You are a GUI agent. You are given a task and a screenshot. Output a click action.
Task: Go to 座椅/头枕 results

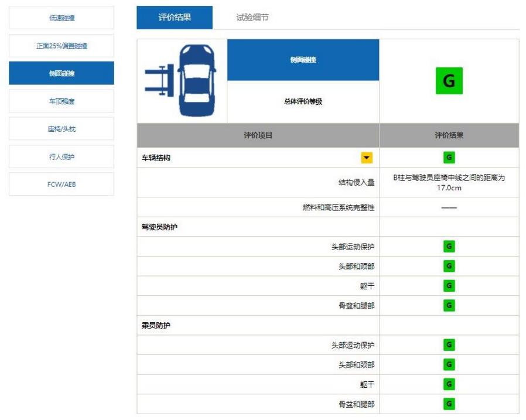point(62,129)
